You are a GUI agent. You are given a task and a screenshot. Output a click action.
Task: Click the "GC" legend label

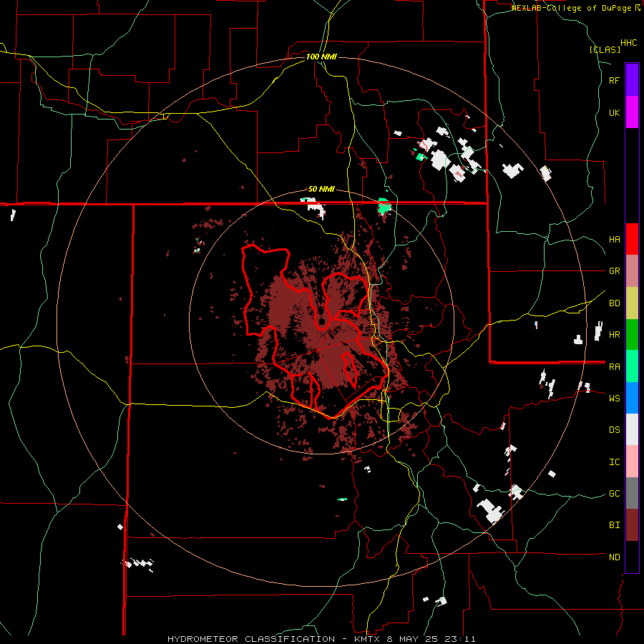point(615,494)
